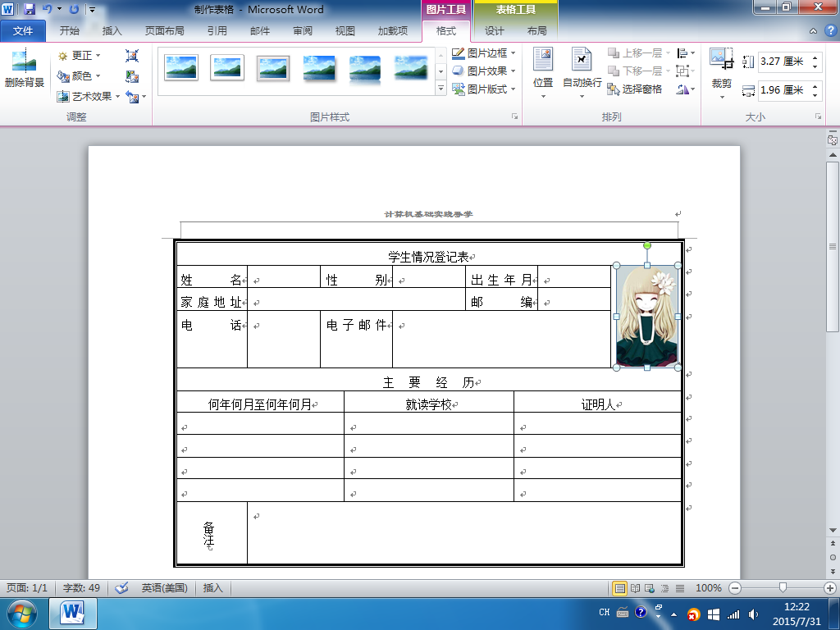The width and height of the screenshot is (840, 630).
Task: Expand the Artistic Effects (艺术效果) dropdown arrow
Action: pyautogui.click(x=117, y=97)
